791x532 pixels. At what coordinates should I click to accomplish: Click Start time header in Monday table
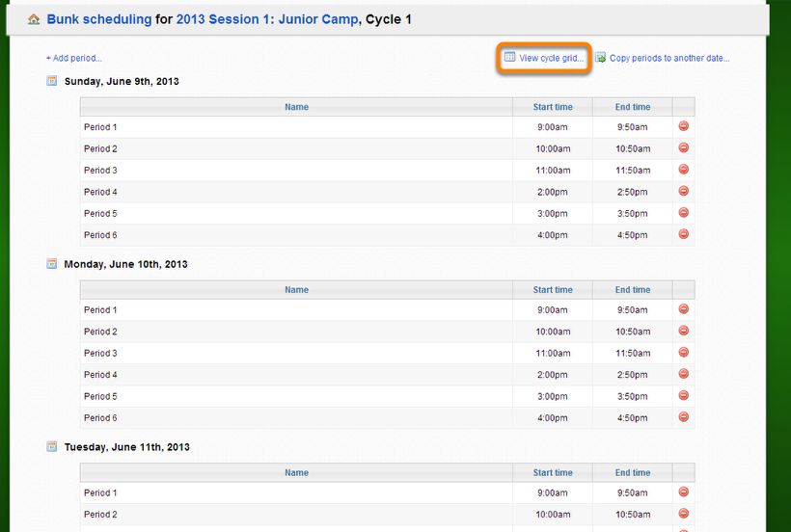click(553, 290)
